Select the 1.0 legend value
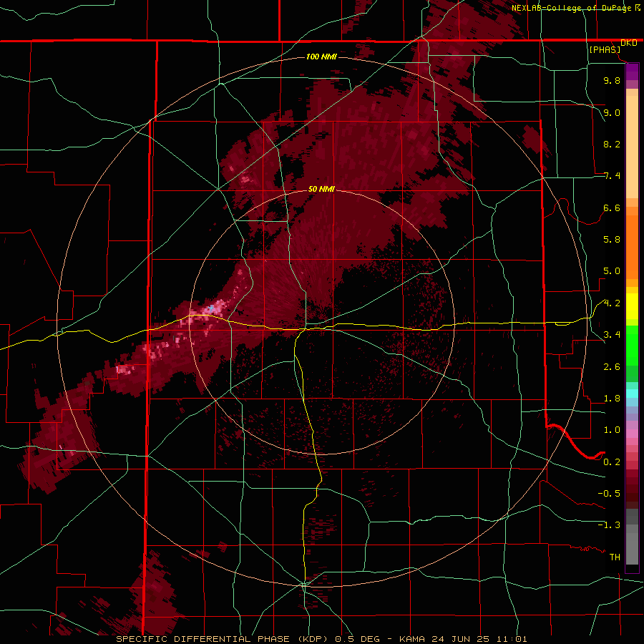The image size is (644, 644). tap(612, 430)
